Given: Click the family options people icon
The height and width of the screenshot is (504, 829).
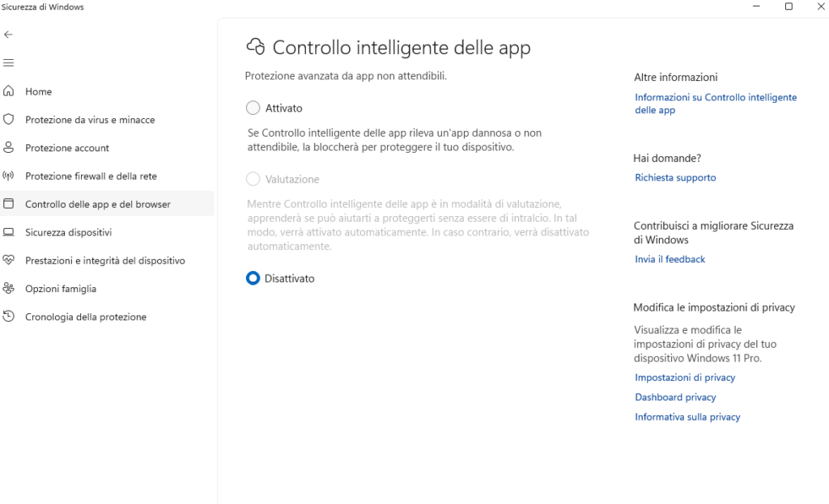Looking at the screenshot, I should point(9,289).
